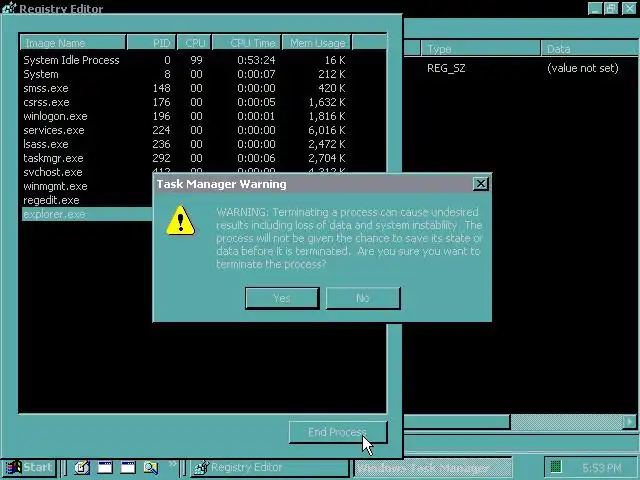The width and height of the screenshot is (640, 480).
Task: Sort by the CPU column header
Action: [x=194, y=42]
